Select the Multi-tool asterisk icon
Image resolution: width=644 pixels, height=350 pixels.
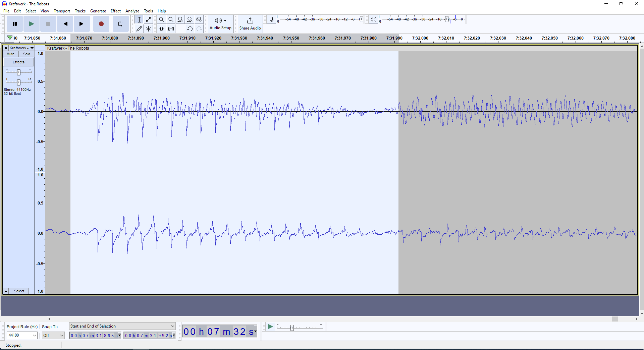coord(149,29)
